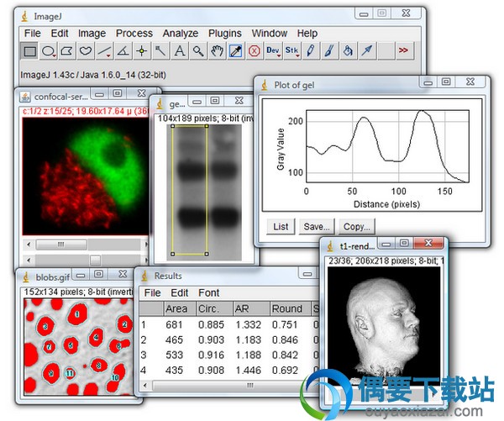The width and height of the screenshot is (504, 421).
Task: Click channel slider left arrow in confocal window
Action: pyautogui.click(x=29, y=245)
